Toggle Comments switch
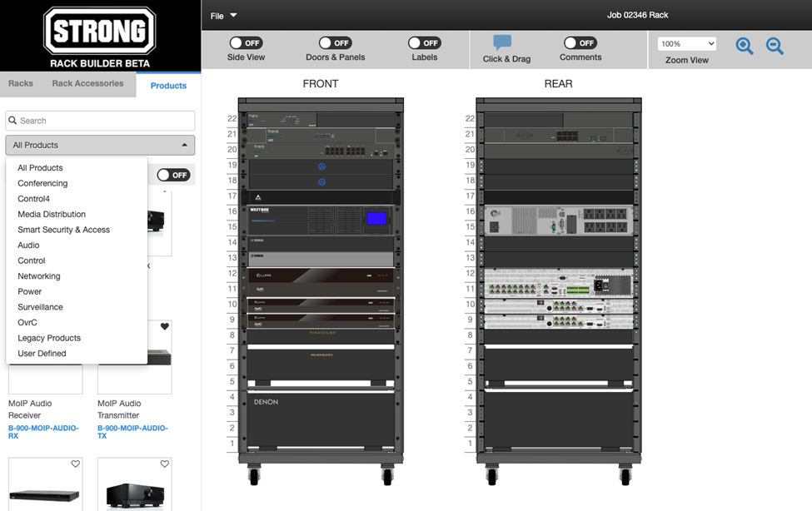This screenshot has width=812, height=511. (x=580, y=43)
